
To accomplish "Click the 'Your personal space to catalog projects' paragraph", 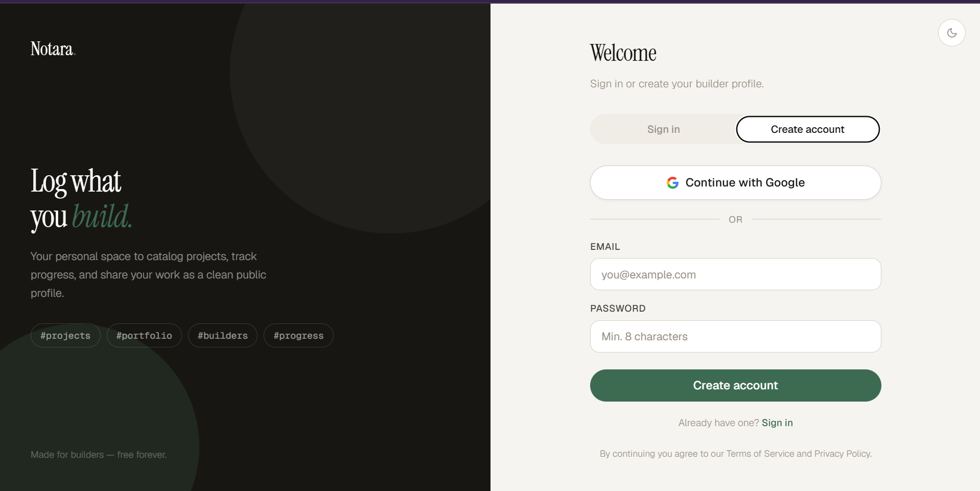I will 148,275.
